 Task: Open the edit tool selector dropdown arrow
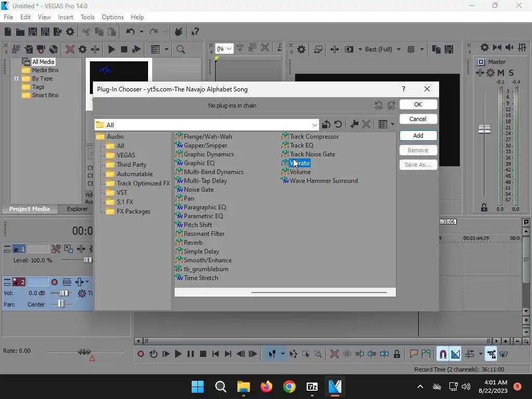pyautogui.click(x=283, y=354)
